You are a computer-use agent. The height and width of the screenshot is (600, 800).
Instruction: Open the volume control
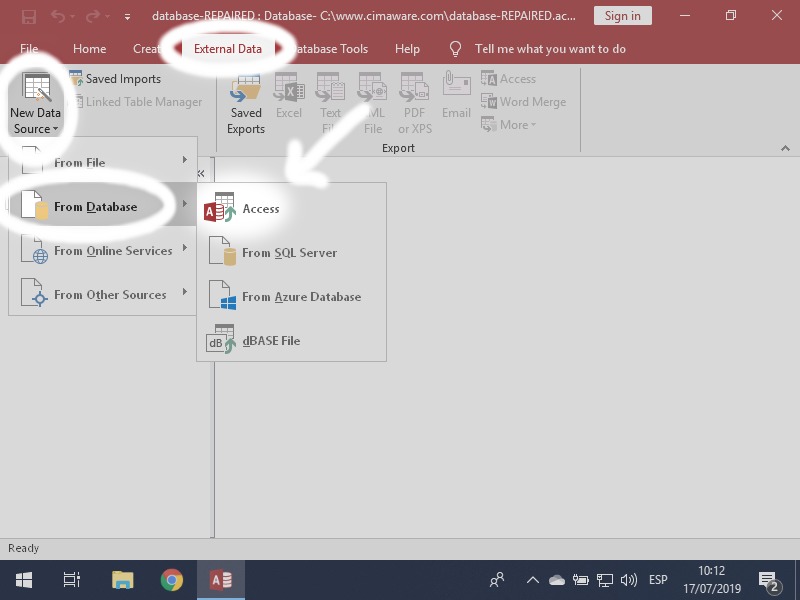tap(629, 580)
